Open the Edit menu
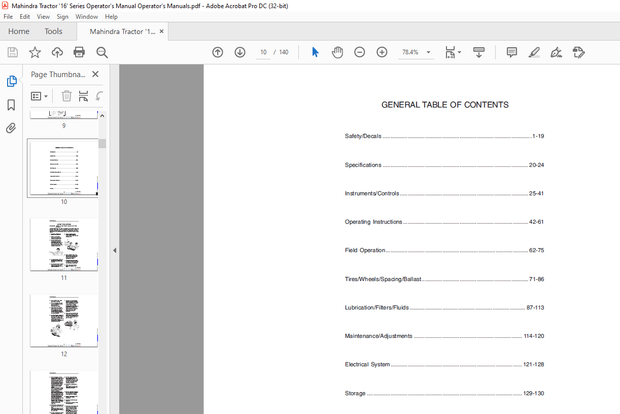 click(25, 17)
